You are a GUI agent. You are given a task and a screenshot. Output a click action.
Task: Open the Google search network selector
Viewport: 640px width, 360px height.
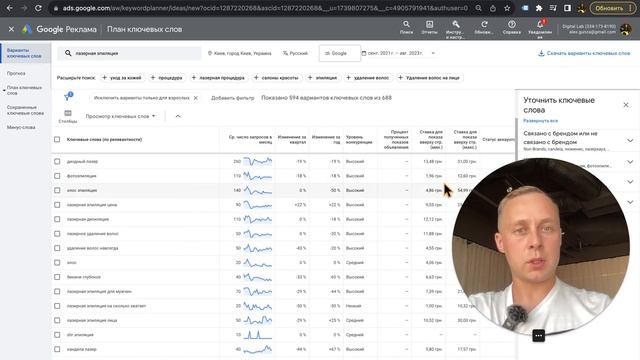point(339,53)
